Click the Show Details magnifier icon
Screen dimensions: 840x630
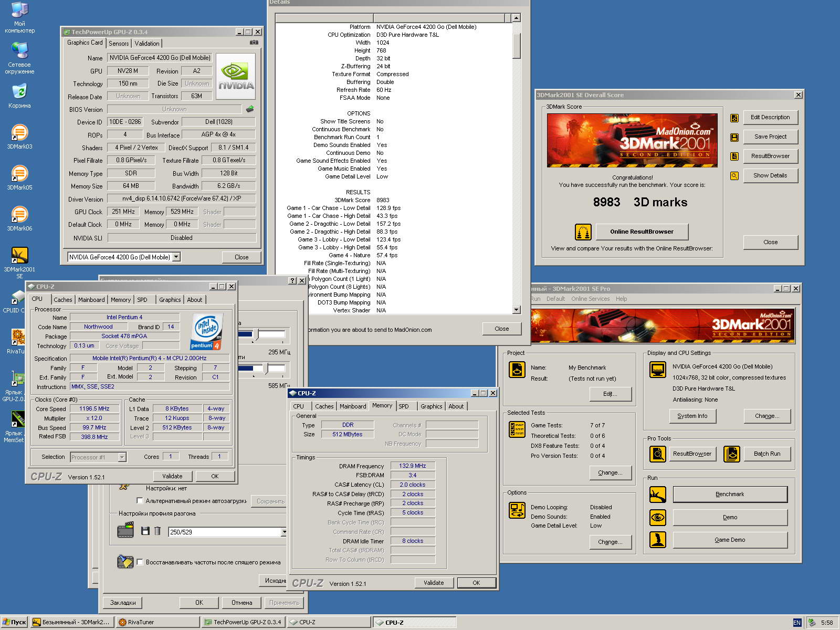point(734,176)
